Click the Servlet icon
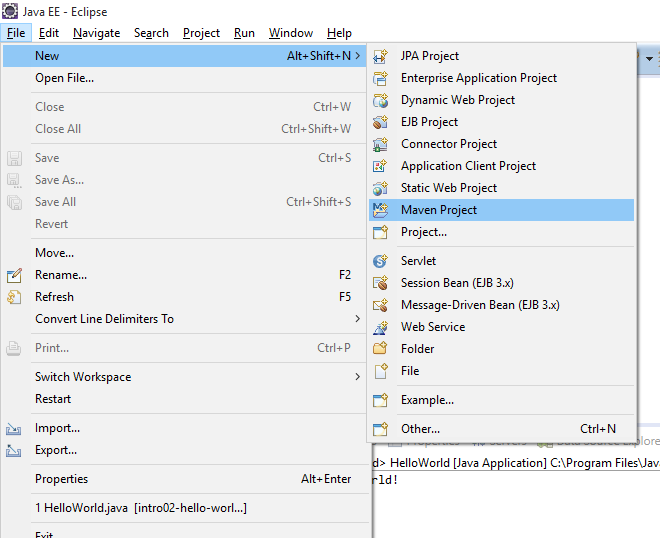Screen dimensions: 660x538 click(380, 261)
